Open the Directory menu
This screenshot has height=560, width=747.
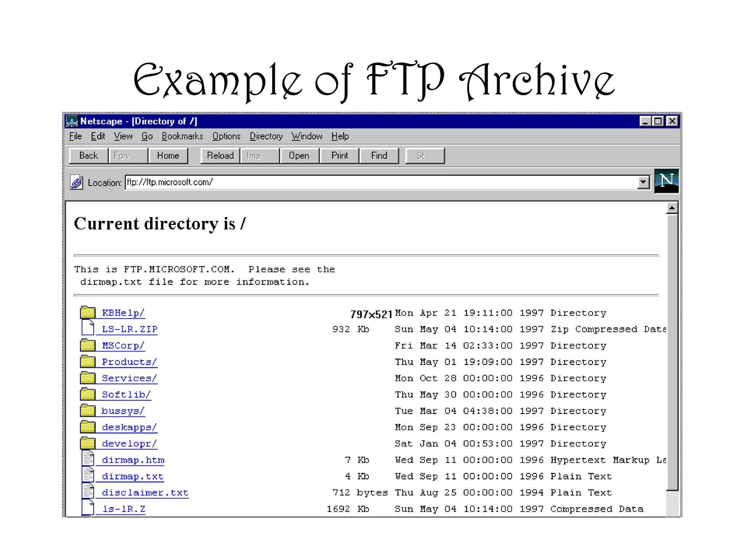(x=266, y=136)
